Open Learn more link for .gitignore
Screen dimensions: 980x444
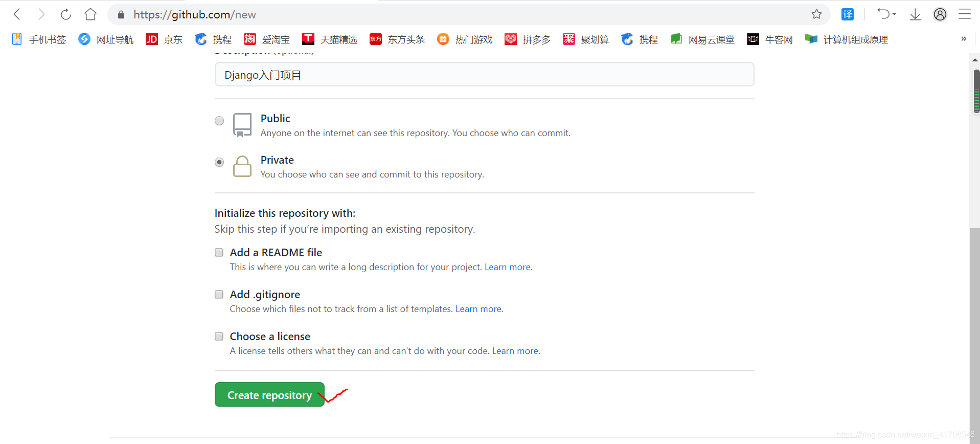[478, 309]
